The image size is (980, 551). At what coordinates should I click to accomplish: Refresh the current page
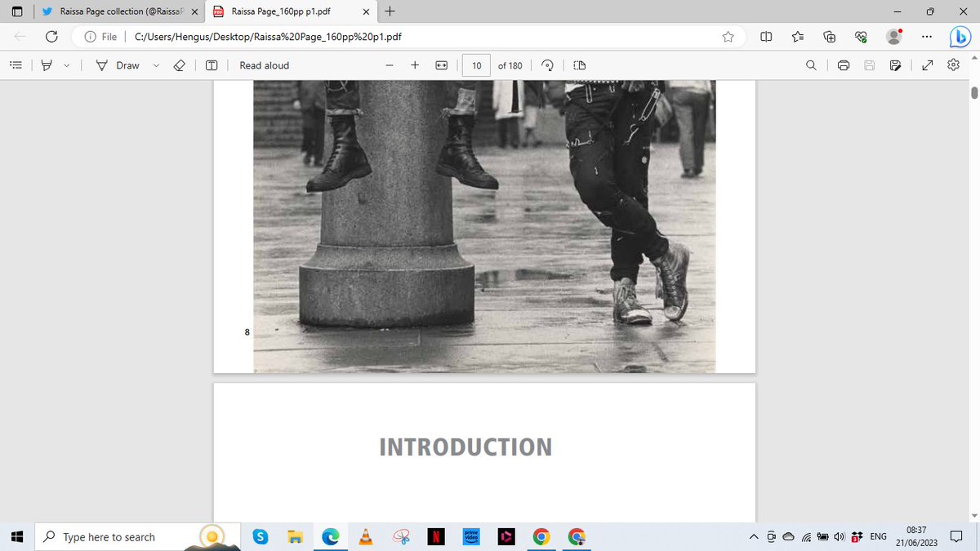pos(51,36)
